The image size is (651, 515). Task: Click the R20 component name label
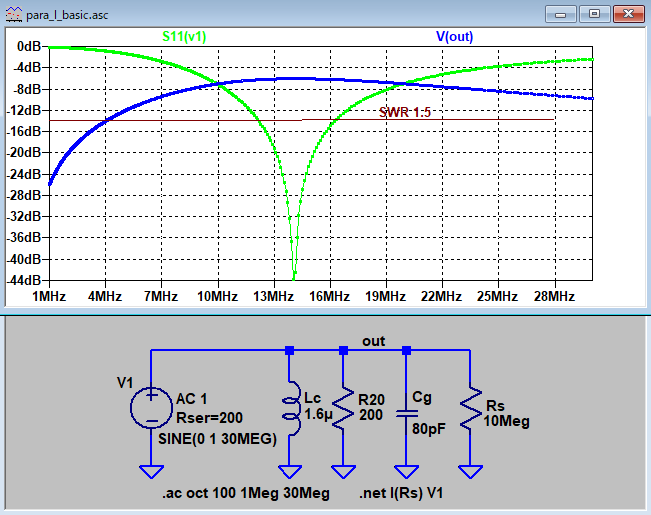pos(372,400)
